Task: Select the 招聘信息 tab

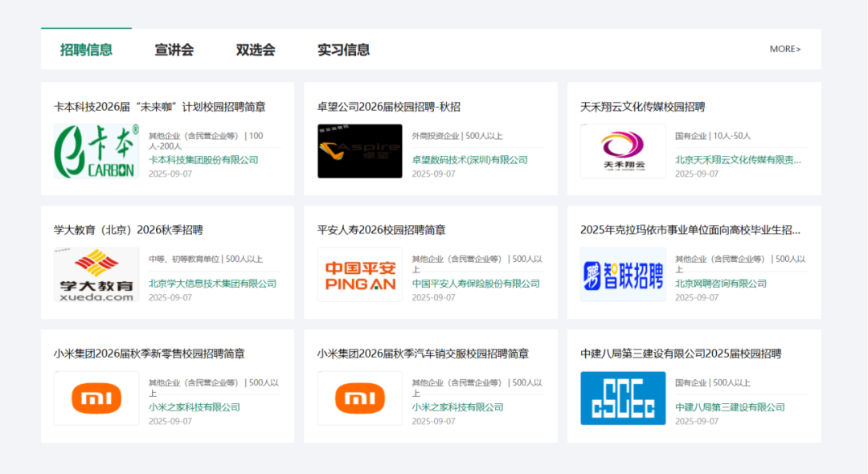Action: pyautogui.click(x=86, y=50)
